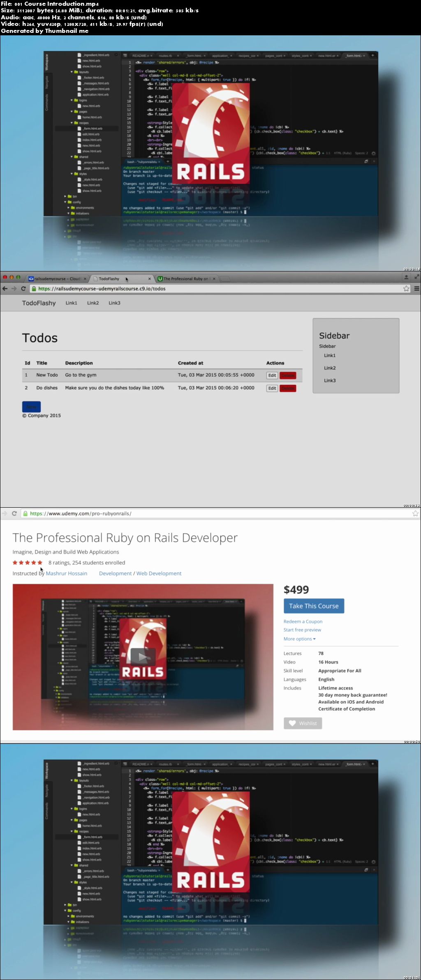Close the TodoFlashy tab

click(x=150, y=279)
